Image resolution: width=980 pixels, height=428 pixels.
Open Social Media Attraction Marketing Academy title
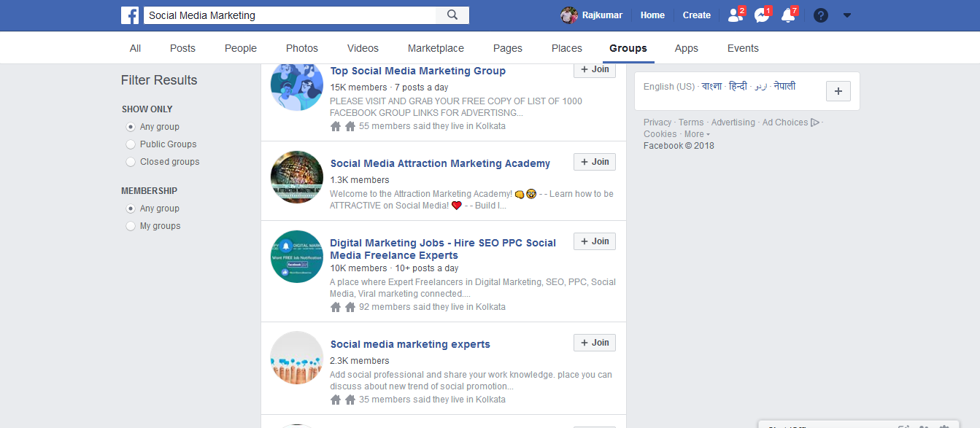440,163
